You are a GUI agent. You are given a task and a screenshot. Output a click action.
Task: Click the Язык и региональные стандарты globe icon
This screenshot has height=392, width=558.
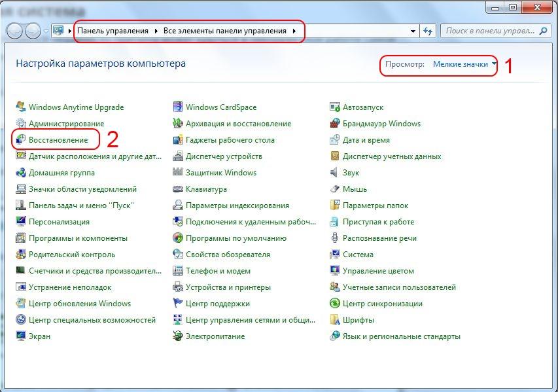[x=334, y=336]
